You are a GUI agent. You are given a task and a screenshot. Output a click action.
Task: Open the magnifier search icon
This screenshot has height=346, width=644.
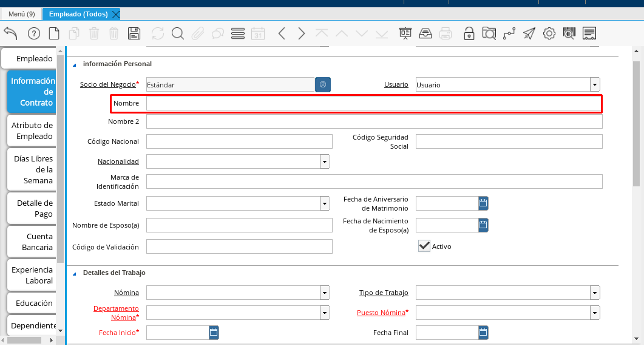coord(177,33)
